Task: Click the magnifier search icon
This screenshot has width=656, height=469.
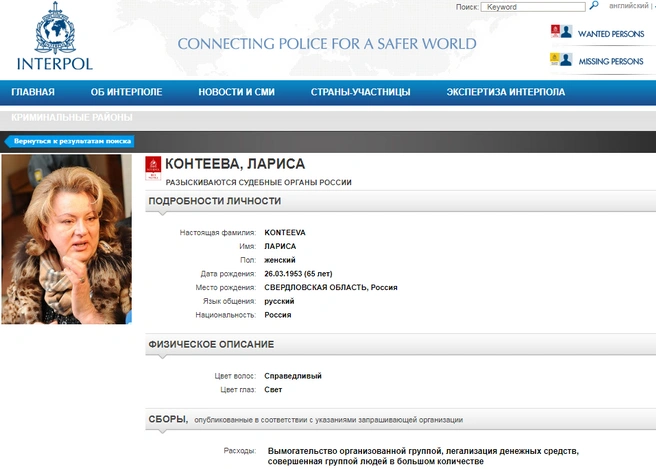Action: point(594,5)
